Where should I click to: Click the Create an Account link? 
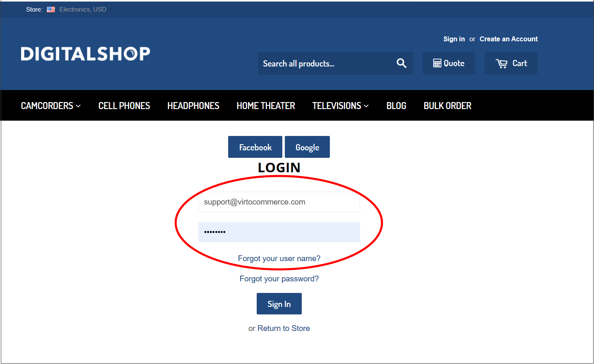(x=508, y=39)
